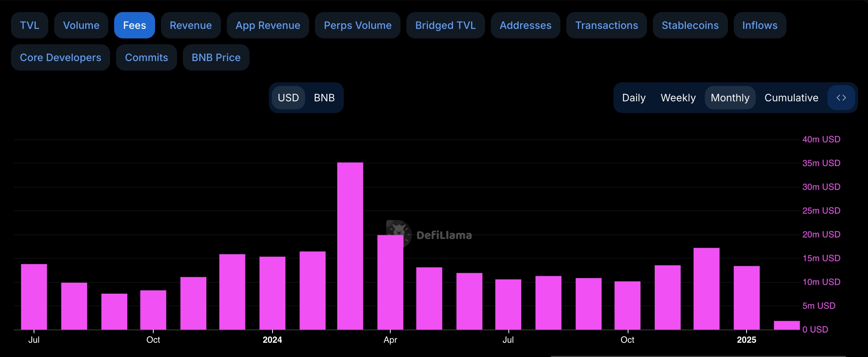This screenshot has width=868, height=357.
Task: Show Core Developers chart
Action: 60,57
